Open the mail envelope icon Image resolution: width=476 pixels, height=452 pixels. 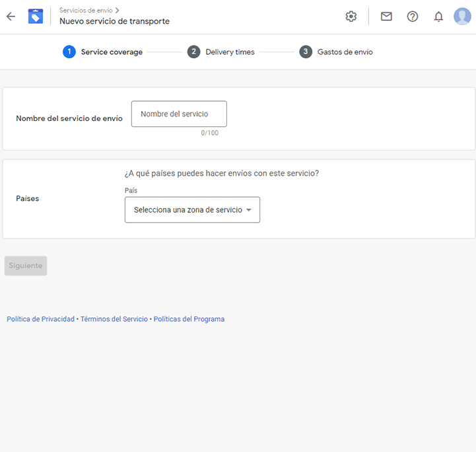click(386, 17)
